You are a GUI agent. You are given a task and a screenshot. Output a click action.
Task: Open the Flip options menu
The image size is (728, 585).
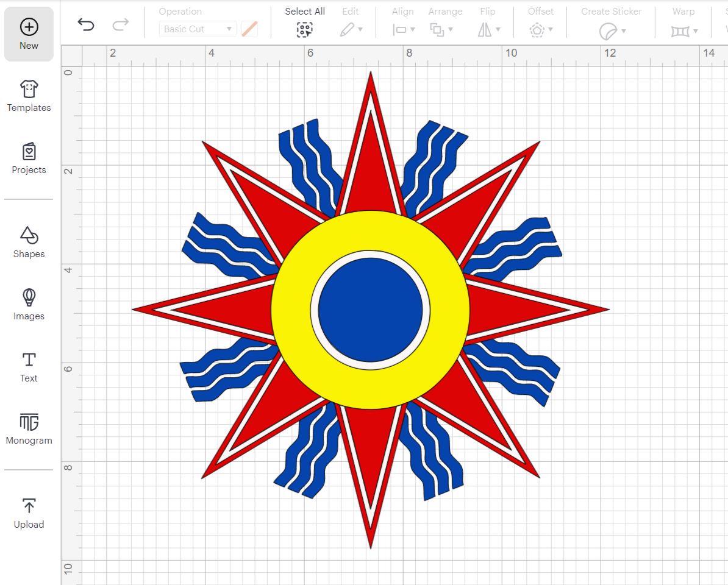(x=488, y=29)
